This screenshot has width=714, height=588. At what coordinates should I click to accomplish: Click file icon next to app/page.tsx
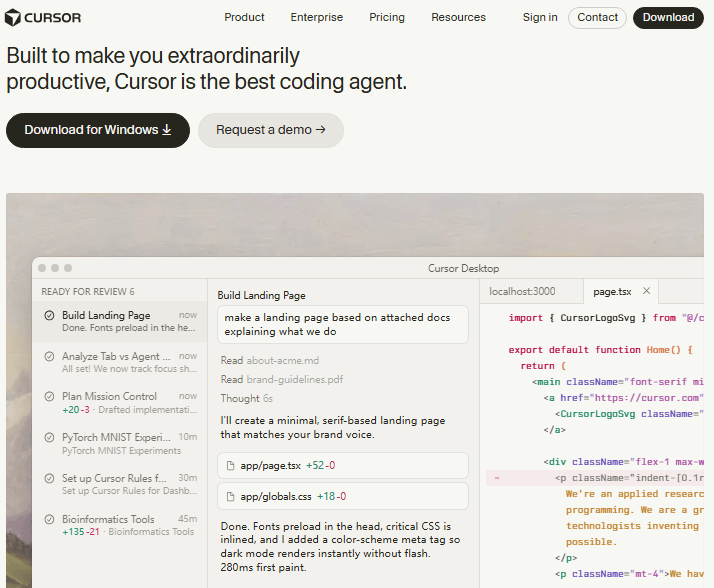pos(230,465)
